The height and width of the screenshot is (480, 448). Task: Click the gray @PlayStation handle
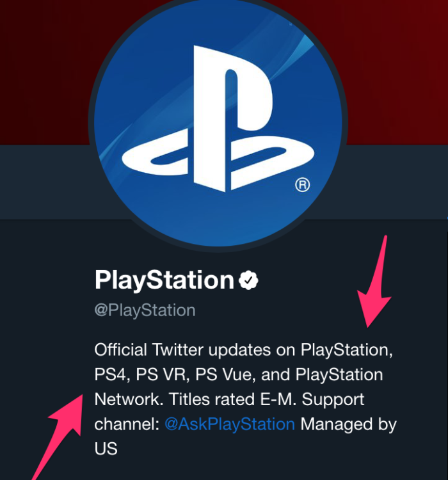[x=145, y=310]
